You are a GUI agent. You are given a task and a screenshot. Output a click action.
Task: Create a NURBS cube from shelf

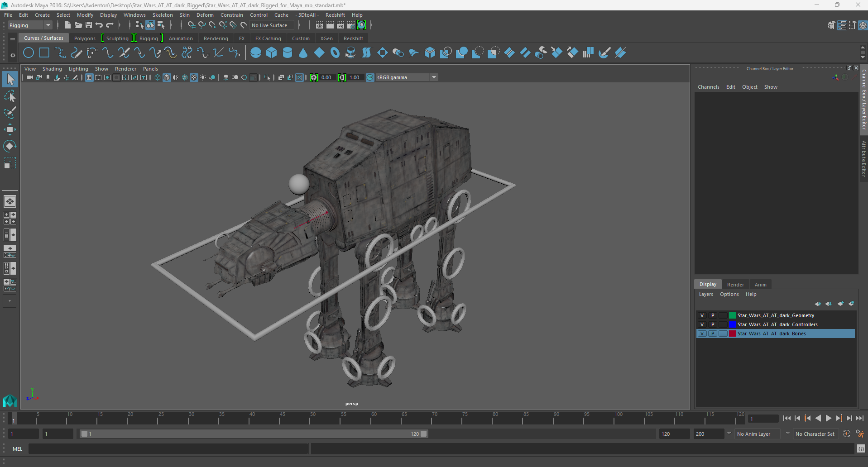click(x=272, y=53)
